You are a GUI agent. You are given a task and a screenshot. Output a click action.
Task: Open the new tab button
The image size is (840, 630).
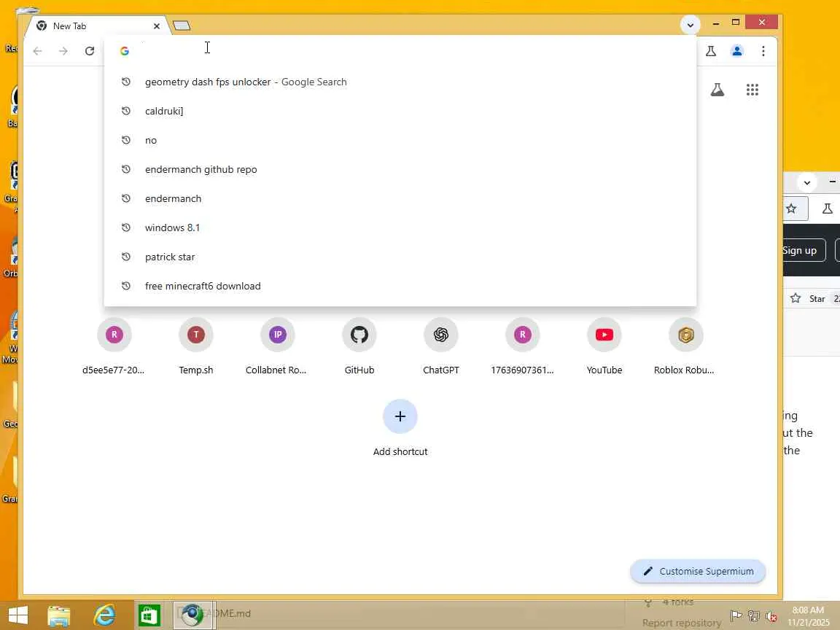(x=182, y=26)
